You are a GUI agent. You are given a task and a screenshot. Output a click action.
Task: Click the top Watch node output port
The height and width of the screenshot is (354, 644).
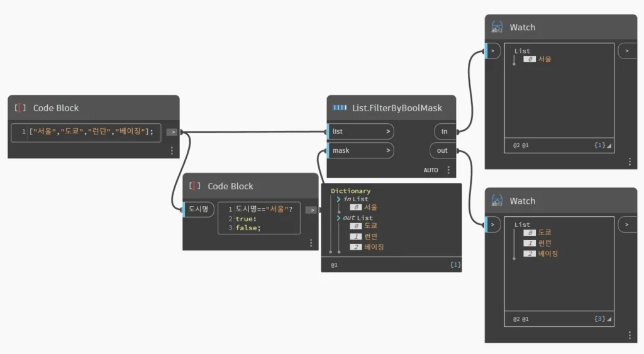627,51
